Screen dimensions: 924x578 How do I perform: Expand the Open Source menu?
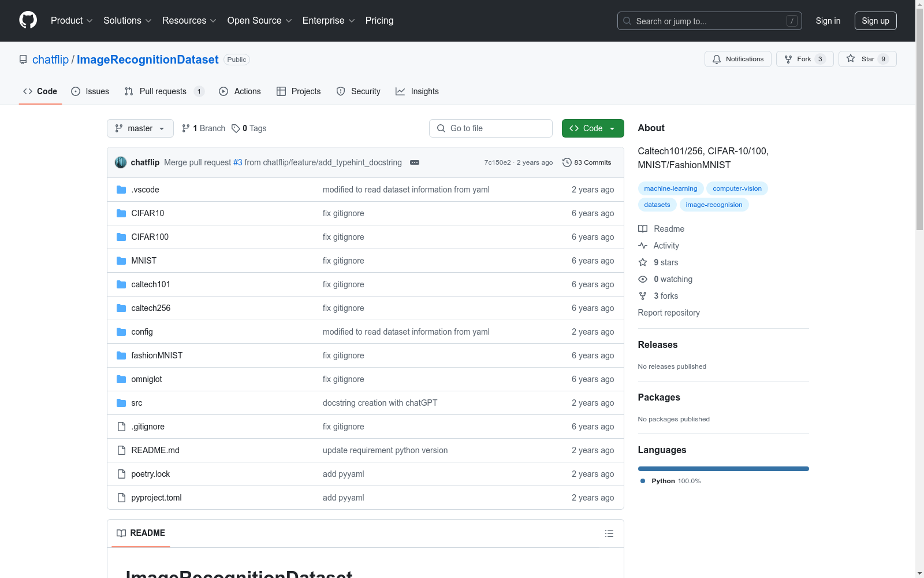[260, 21]
